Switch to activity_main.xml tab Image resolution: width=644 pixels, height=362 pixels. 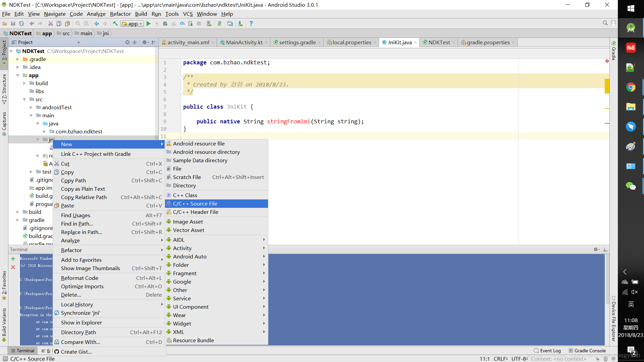(x=188, y=42)
